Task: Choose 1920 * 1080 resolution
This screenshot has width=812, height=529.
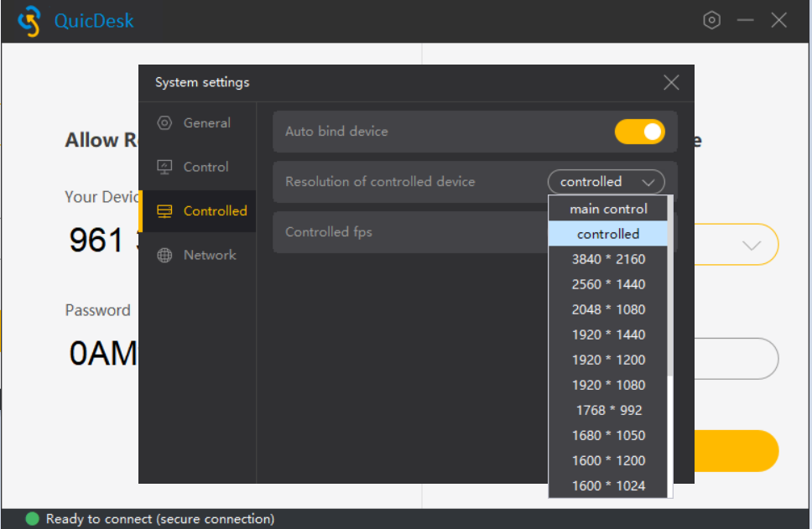Action: point(608,385)
